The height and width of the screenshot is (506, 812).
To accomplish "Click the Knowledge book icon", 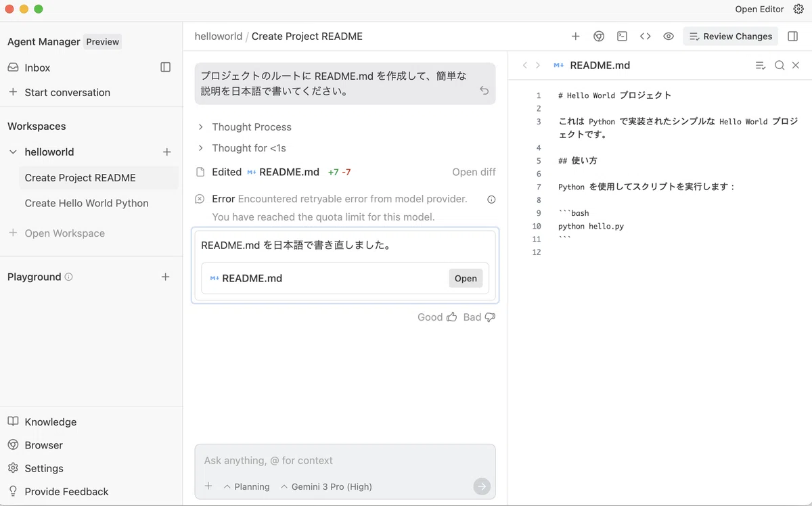I will (13, 421).
